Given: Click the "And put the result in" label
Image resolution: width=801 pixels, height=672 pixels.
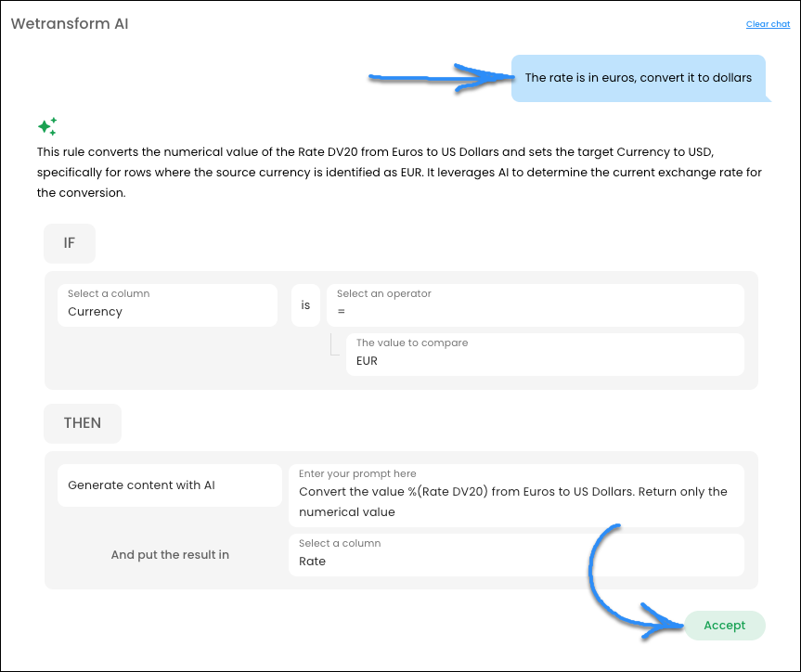Looking at the screenshot, I should (170, 555).
